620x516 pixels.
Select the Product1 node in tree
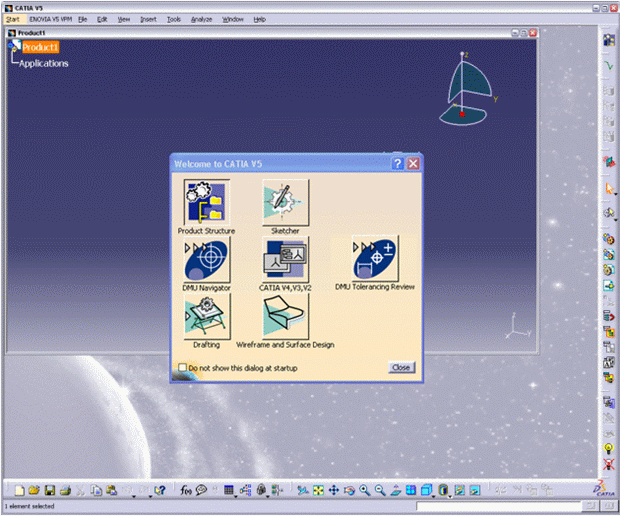point(41,47)
